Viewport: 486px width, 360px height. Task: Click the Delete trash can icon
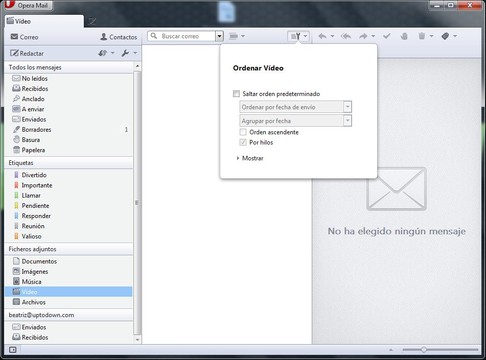(422, 36)
